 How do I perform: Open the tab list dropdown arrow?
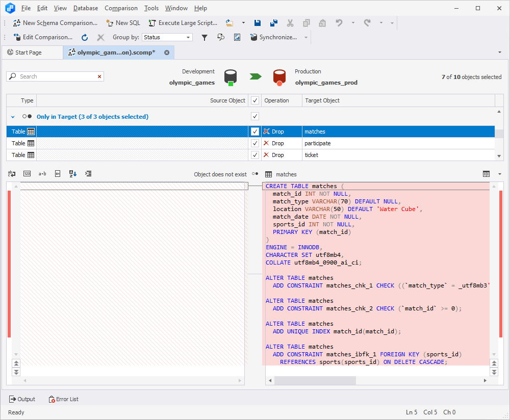click(500, 52)
